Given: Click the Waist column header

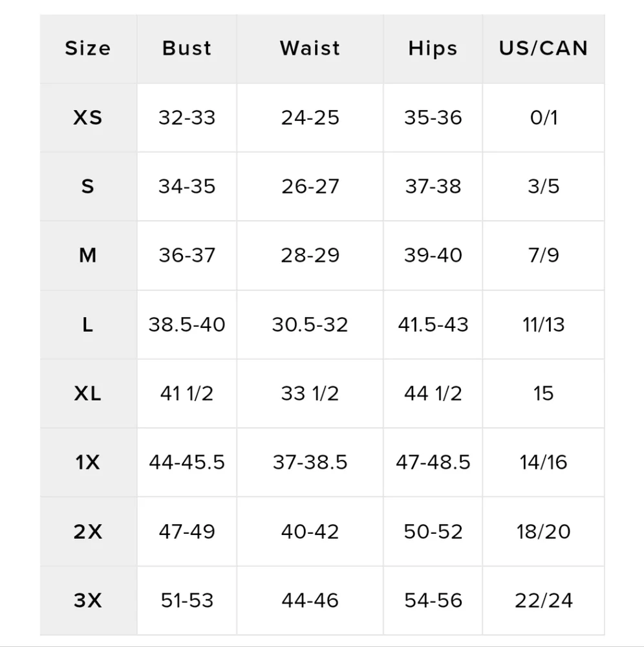Looking at the screenshot, I should (310, 49).
